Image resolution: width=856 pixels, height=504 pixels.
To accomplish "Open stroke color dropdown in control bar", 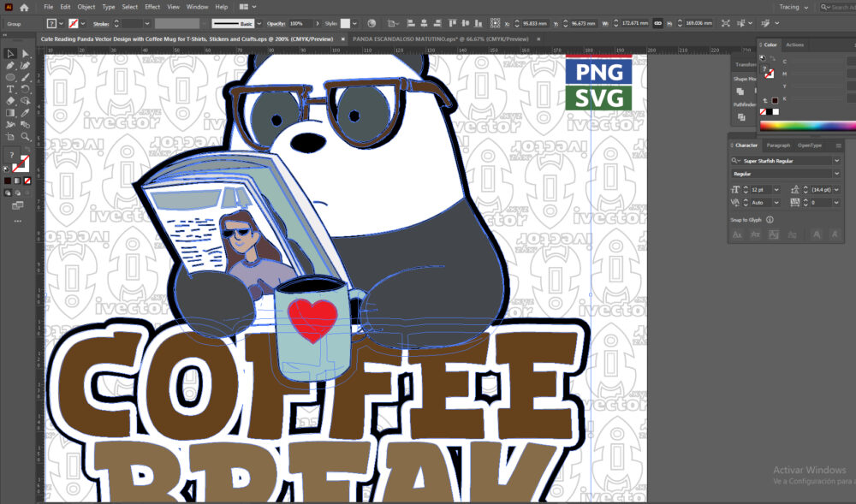I will point(83,23).
